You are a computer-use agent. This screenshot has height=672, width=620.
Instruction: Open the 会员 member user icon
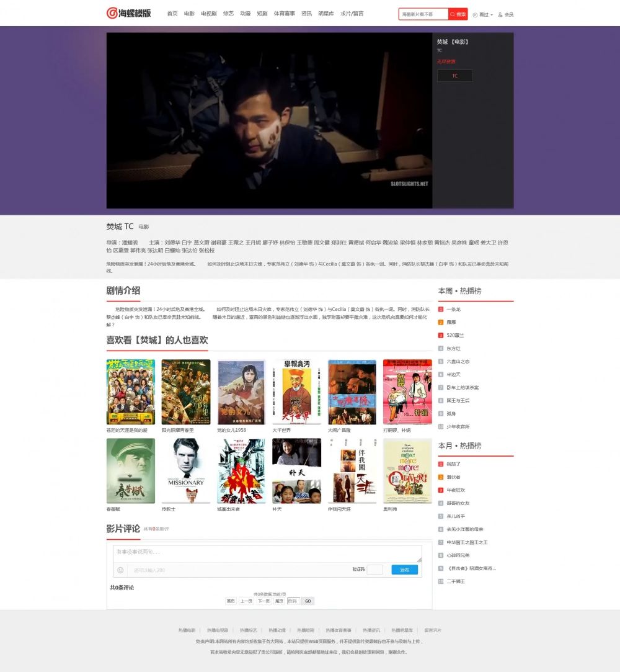point(506,14)
